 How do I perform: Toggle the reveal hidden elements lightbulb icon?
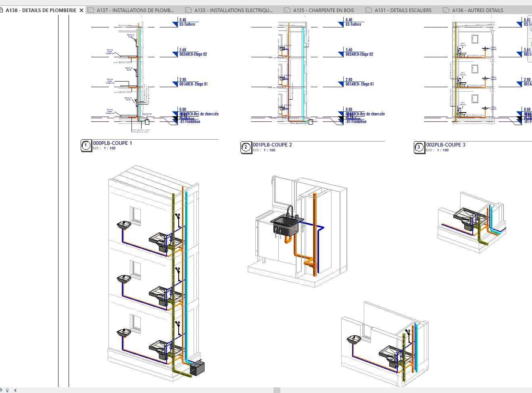8,390
